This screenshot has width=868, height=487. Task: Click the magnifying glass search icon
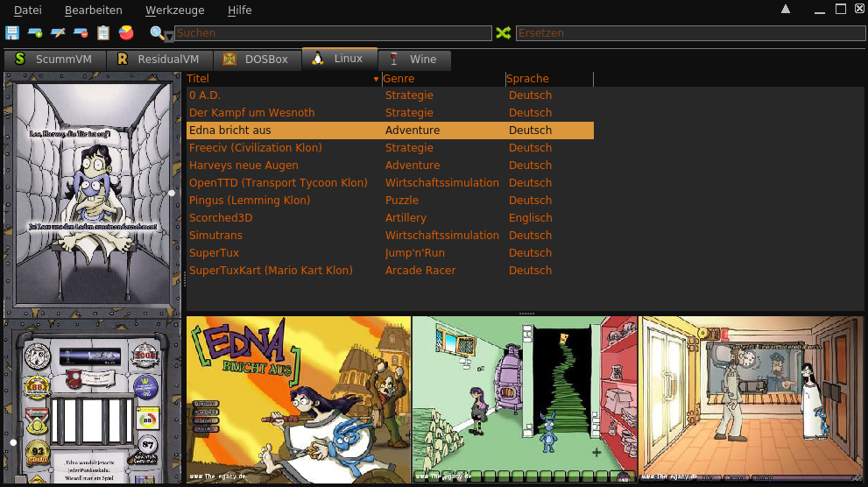click(x=157, y=32)
